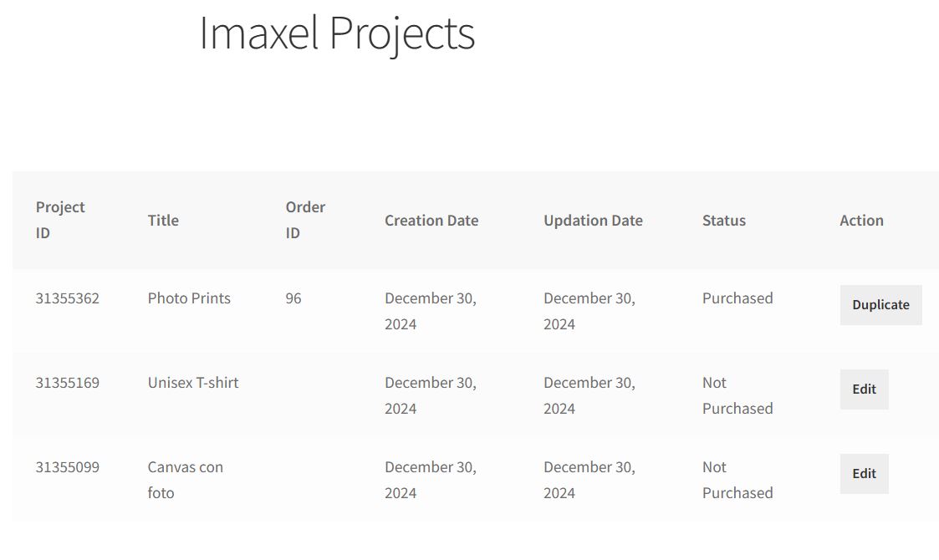The height and width of the screenshot is (560, 939).
Task: Click the Creation Date column header
Action: point(431,221)
